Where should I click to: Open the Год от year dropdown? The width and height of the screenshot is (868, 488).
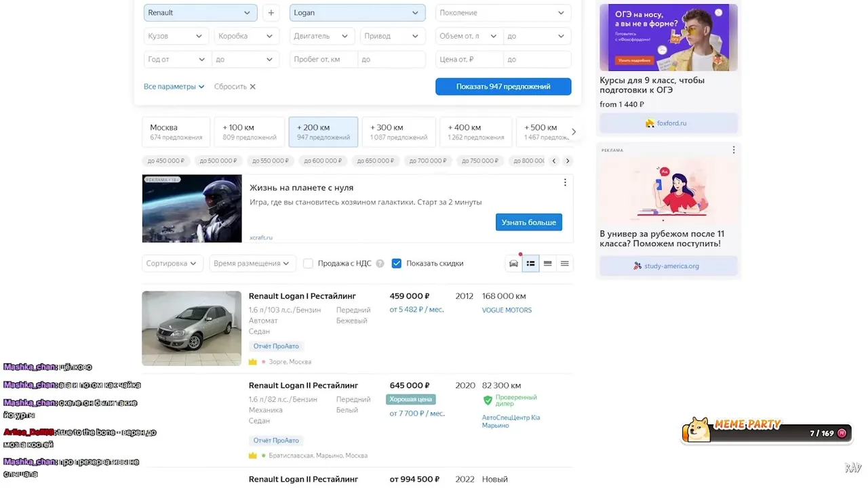177,59
